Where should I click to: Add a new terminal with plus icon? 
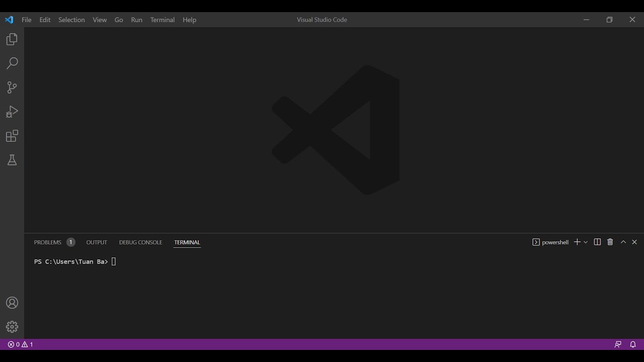coord(577,242)
